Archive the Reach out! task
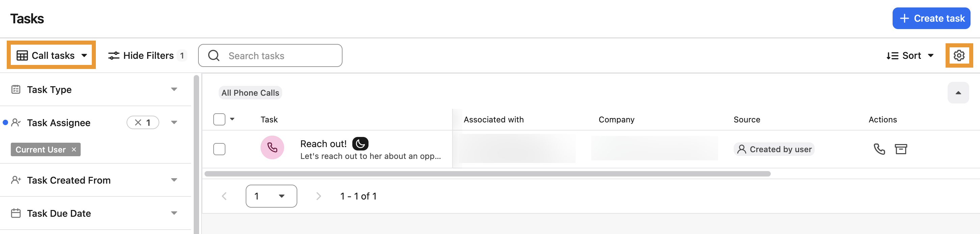This screenshot has width=980, height=234. point(900,149)
